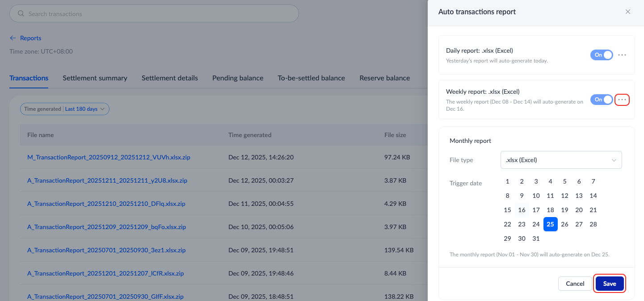Toggle off the Weekly report switch

pyautogui.click(x=602, y=100)
